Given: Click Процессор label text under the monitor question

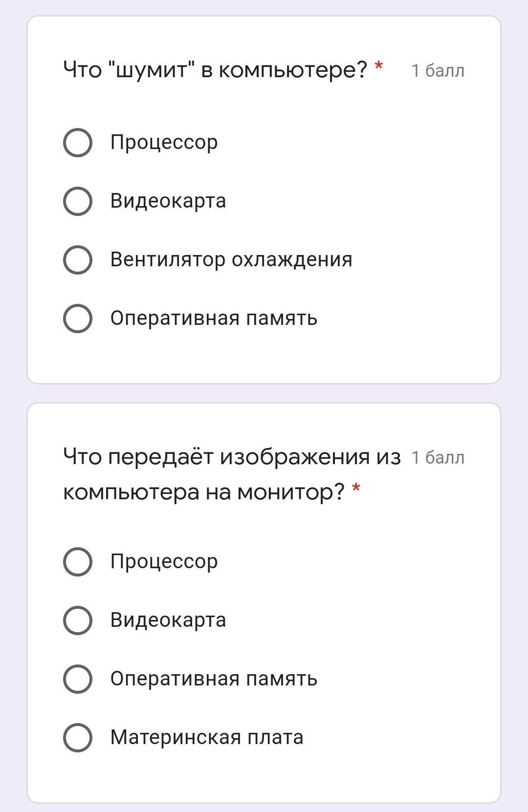Looking at the screenshot, I should pyautogui.click(x=164, y=561).
